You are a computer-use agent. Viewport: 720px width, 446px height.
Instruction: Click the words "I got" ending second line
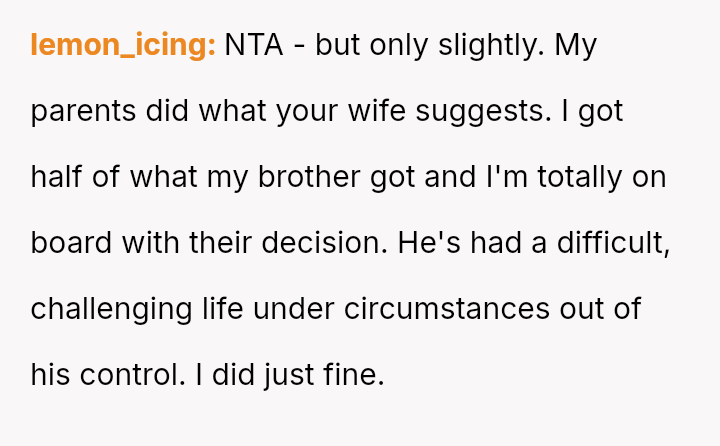pos(592,113)
